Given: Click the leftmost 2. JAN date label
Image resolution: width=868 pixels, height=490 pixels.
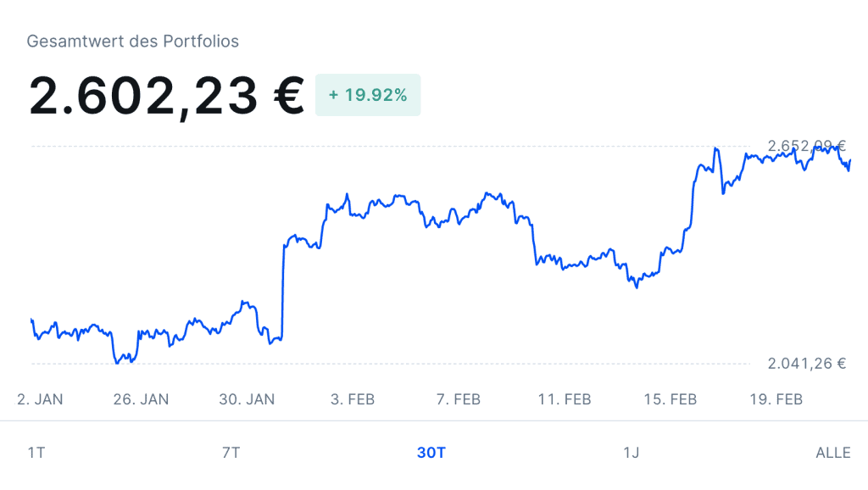Looking at the screenshot, I should 40,399.
